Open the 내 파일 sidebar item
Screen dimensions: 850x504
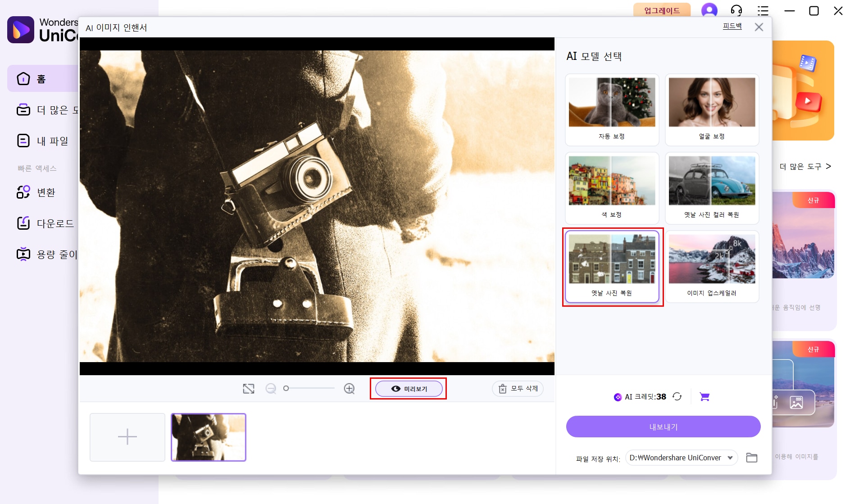(52, 141)
